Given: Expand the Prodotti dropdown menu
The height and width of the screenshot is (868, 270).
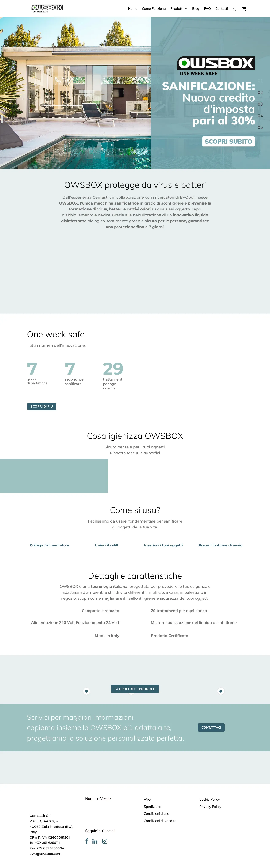Looking at the screenshot, I should pos(178,9).
